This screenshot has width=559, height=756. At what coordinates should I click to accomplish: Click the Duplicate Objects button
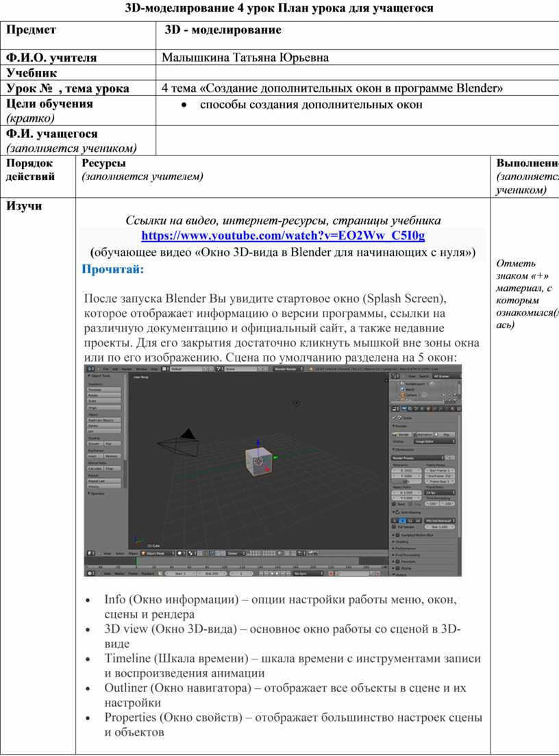(104, 420)
